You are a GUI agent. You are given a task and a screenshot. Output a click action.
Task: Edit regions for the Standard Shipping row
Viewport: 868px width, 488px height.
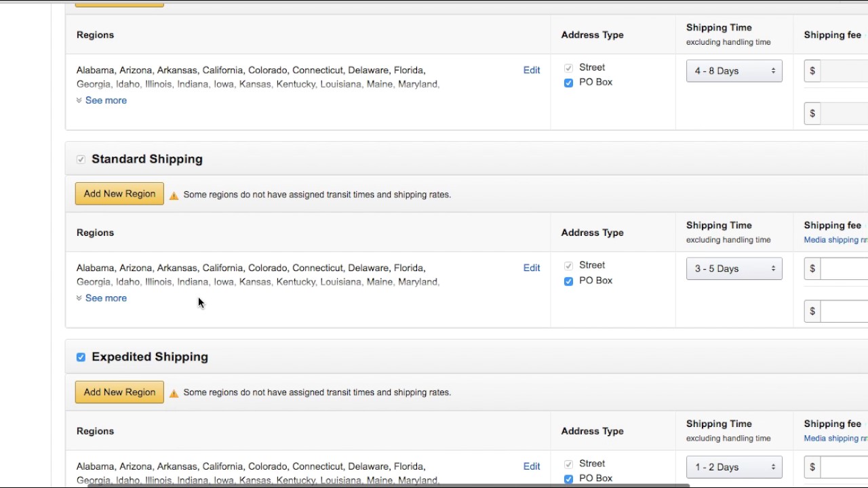532,268
